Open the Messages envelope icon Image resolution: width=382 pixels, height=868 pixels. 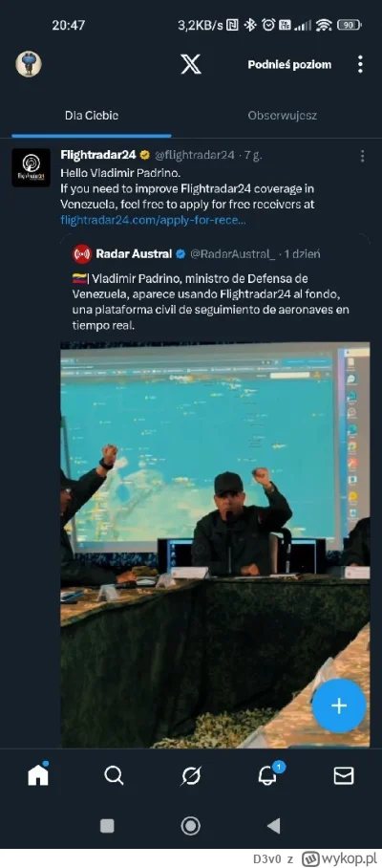[344, 776]
